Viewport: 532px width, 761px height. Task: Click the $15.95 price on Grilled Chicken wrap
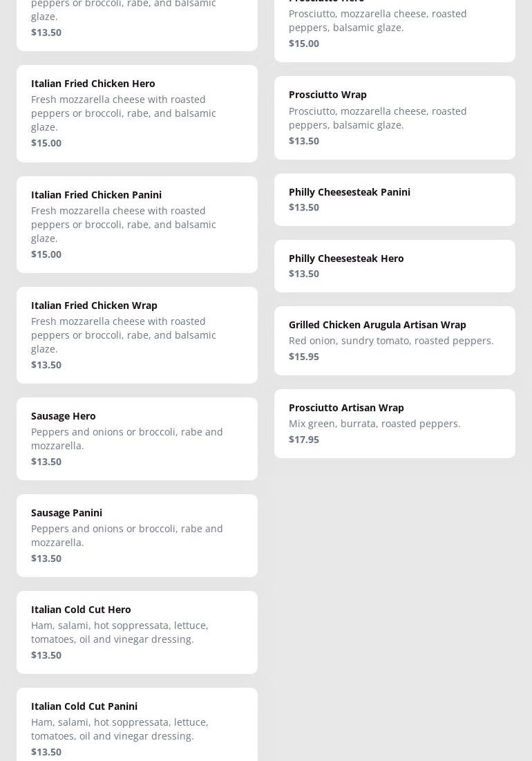pyautogui.click(x=304, y=357)
